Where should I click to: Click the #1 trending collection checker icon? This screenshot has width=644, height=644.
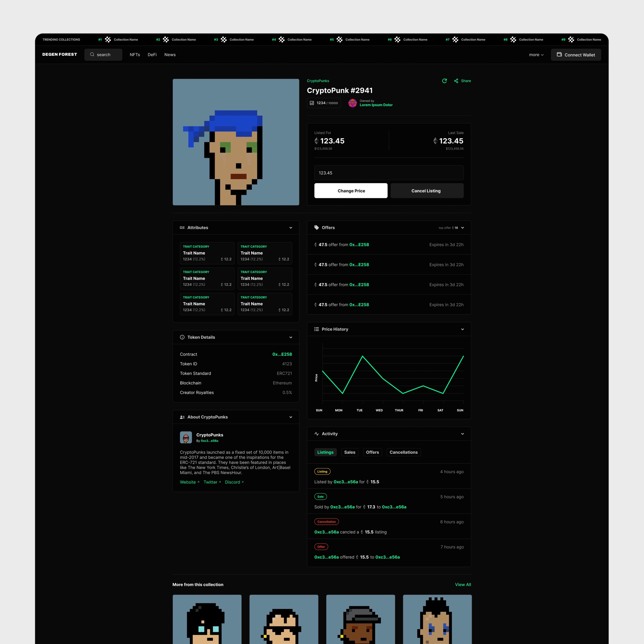(108, 40)
